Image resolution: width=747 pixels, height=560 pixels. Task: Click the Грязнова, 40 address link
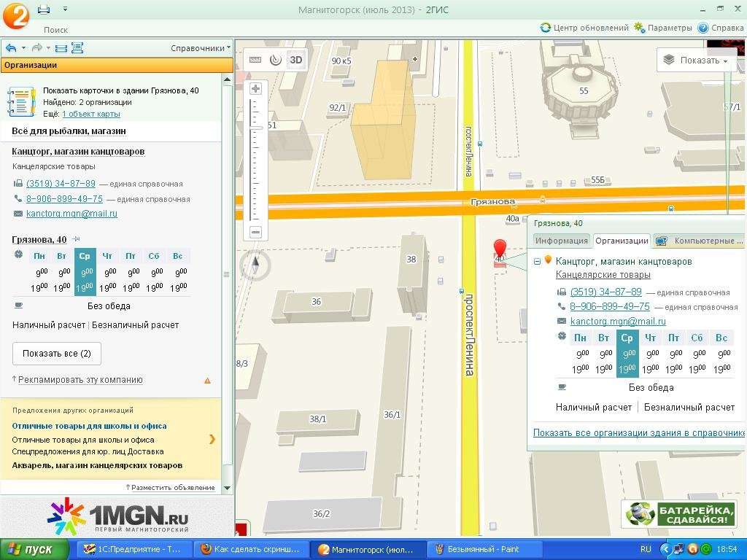(39, 239)
